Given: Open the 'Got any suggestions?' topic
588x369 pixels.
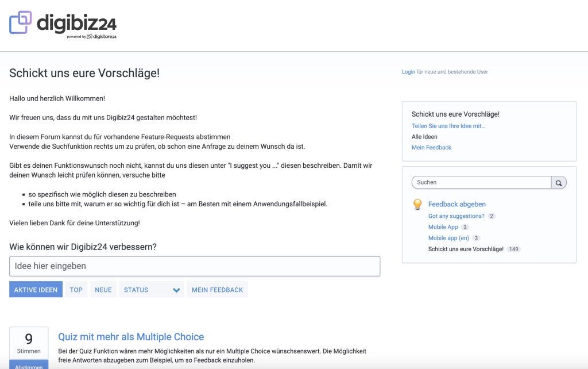Looking at the screenshot, I should (456, 216).
